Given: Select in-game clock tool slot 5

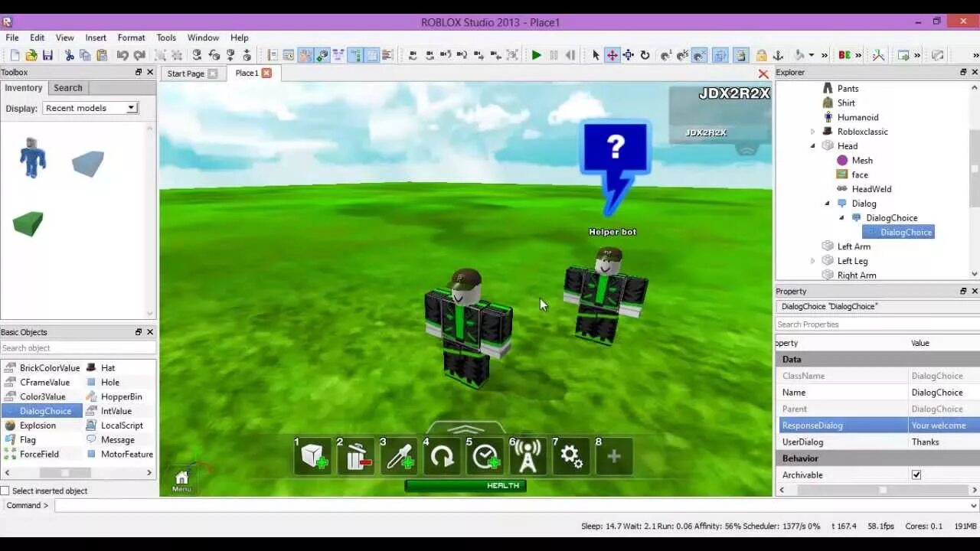Looking at the screenshot, I should pos(485,457).
